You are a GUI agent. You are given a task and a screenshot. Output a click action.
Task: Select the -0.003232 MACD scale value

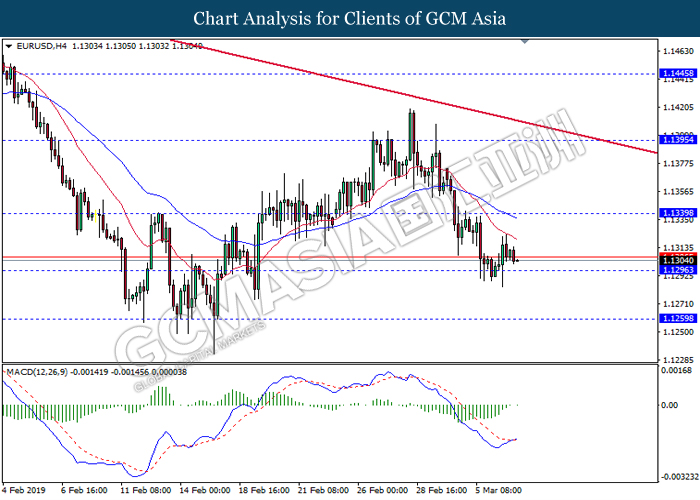click(x=679, y=477)
